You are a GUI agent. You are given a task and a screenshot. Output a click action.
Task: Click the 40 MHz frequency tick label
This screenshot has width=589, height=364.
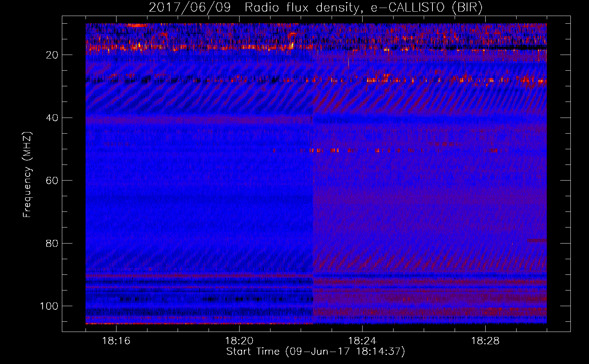pos(52,118)
